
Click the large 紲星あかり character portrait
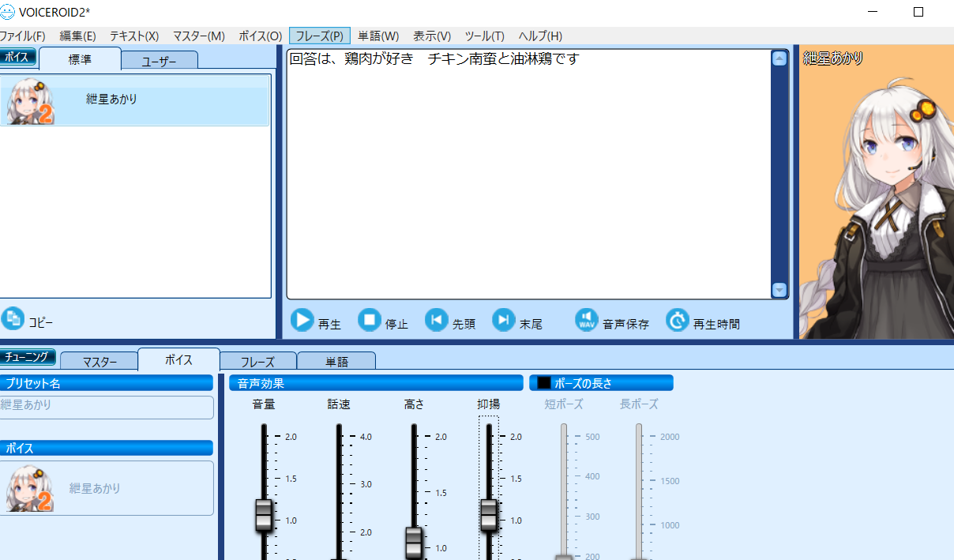877,192
